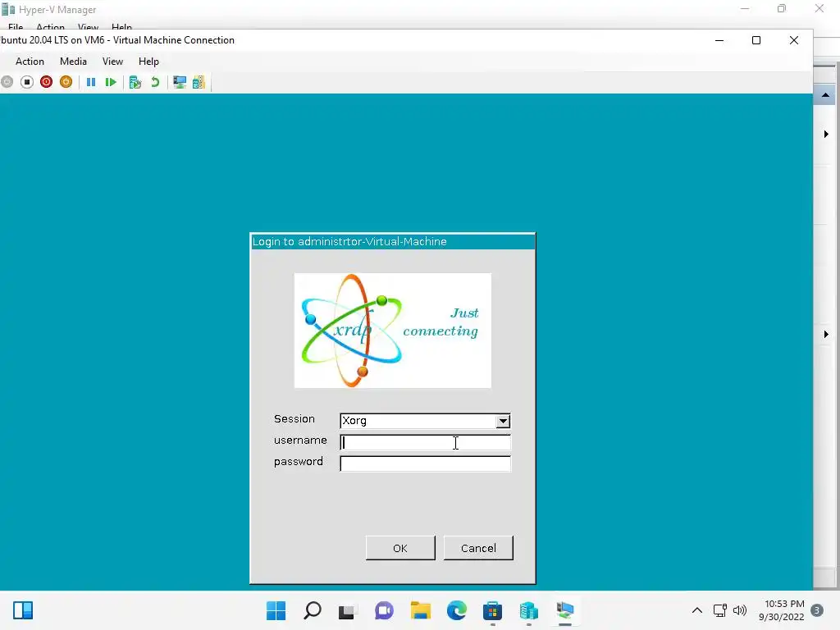This screenshot has height=630, width=840.
Task: Open the Share/USB resources toolbar icon
Action: click(x=199, y=82)
